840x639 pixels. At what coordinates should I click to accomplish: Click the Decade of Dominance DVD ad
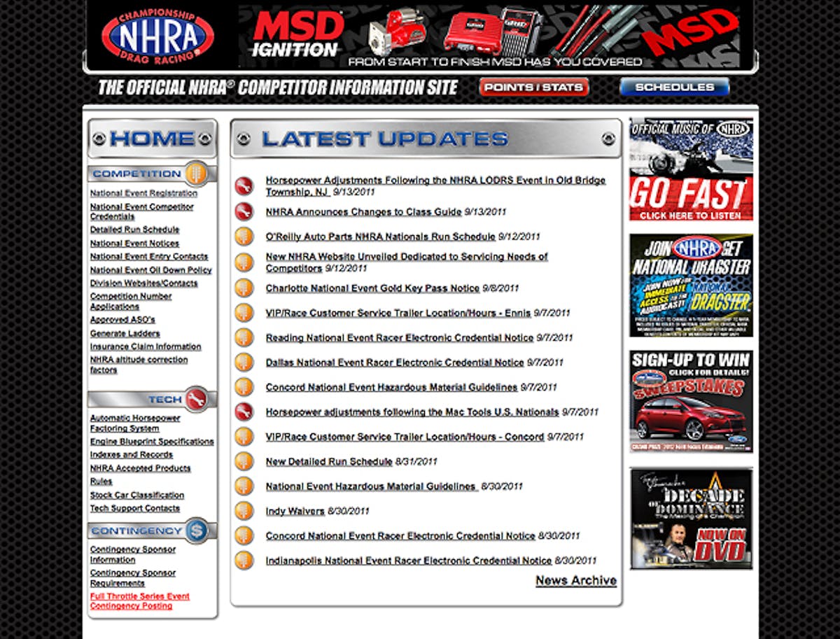[x=691, y=518]
